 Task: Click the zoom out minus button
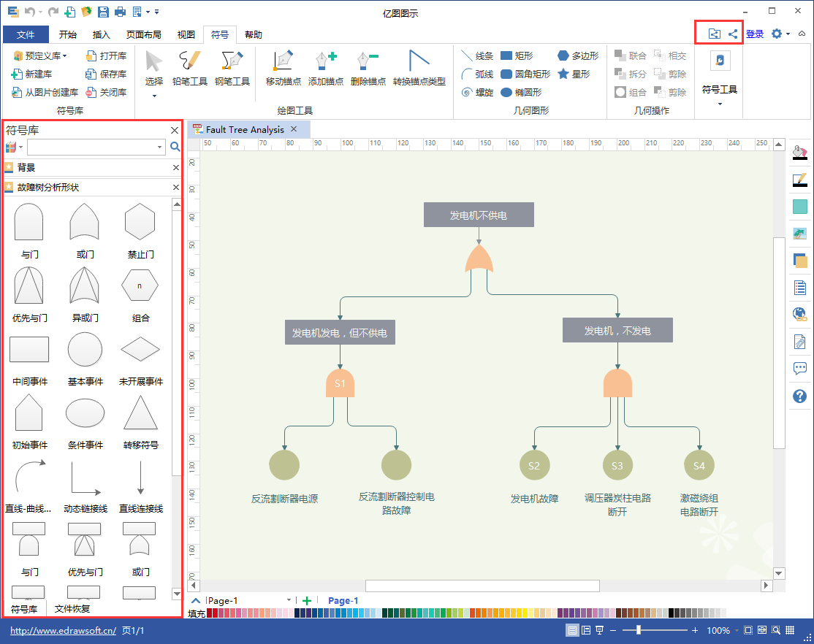tap(613, 630)
